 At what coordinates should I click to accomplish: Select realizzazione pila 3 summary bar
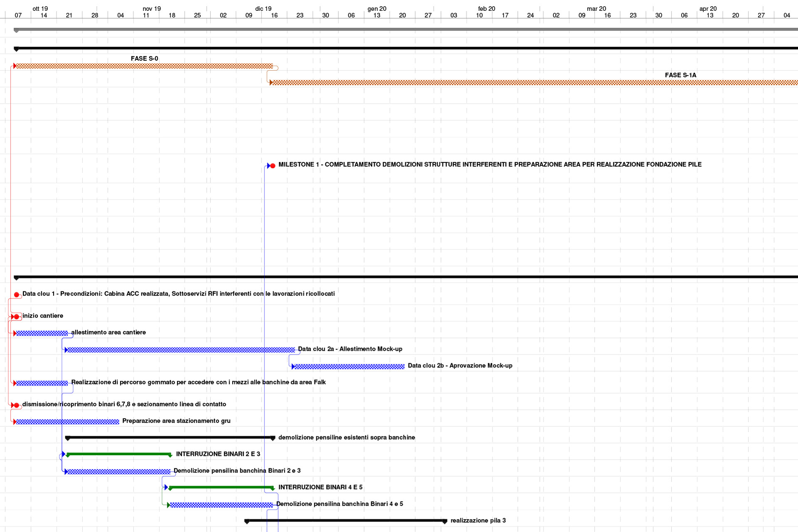point(346,520)
